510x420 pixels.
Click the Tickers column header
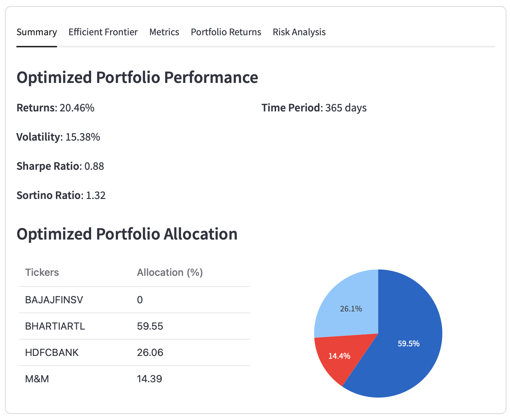[x=42, y=273]
